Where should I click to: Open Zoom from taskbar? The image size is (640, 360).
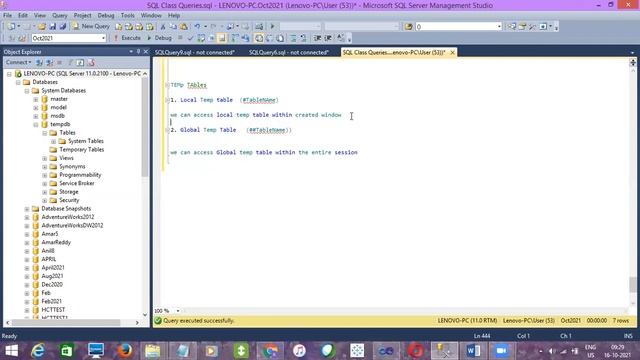click(501, 351)
